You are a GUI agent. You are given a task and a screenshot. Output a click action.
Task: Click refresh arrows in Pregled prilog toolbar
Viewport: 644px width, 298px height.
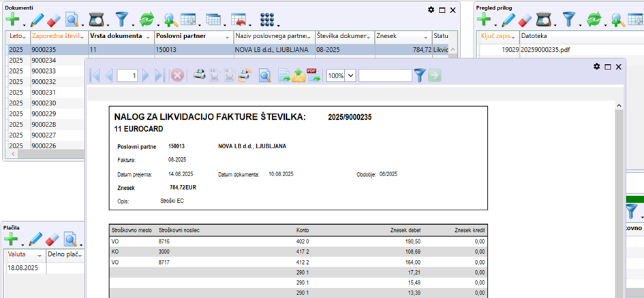click(x=593, y=19)
